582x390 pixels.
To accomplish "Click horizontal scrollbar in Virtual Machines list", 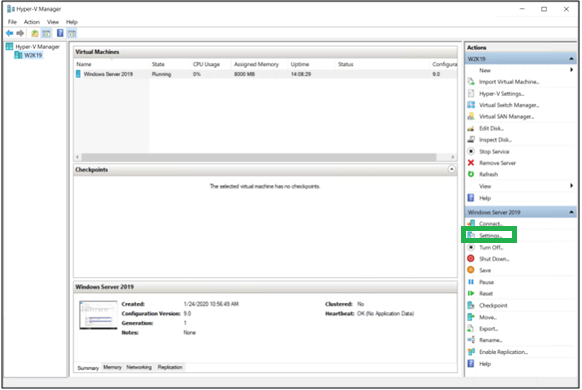I will [x=259, y=157].
